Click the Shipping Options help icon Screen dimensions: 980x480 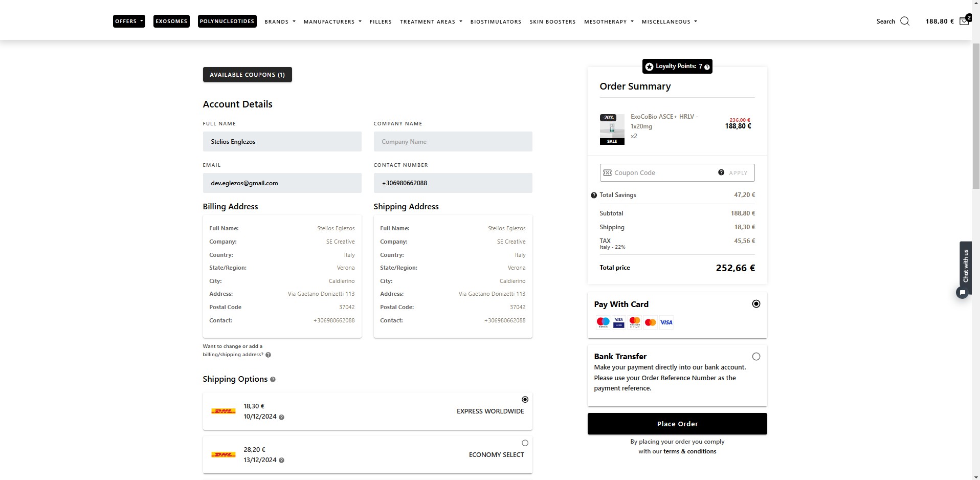click(273, 380)
